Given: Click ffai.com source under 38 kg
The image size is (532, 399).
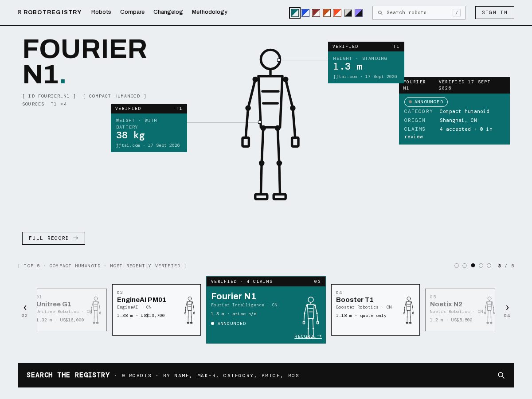Looking at the screenshot, I should [x=128, y=145].
